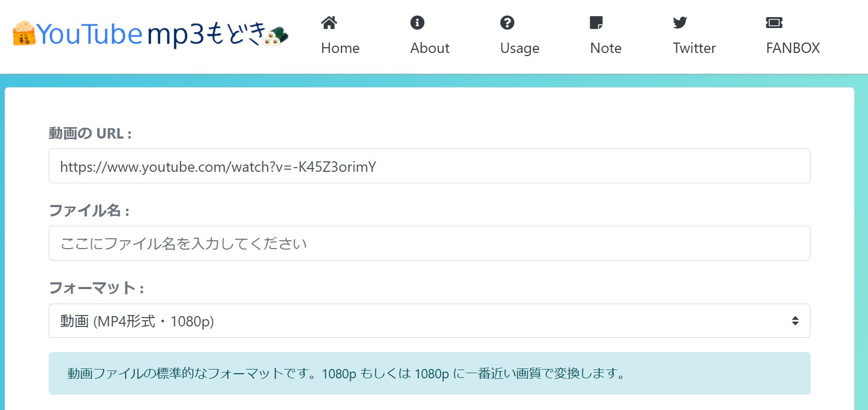This screenshot has width=868, height=410.
Task: Click the フォーマット label
Action: pos(97,288)
